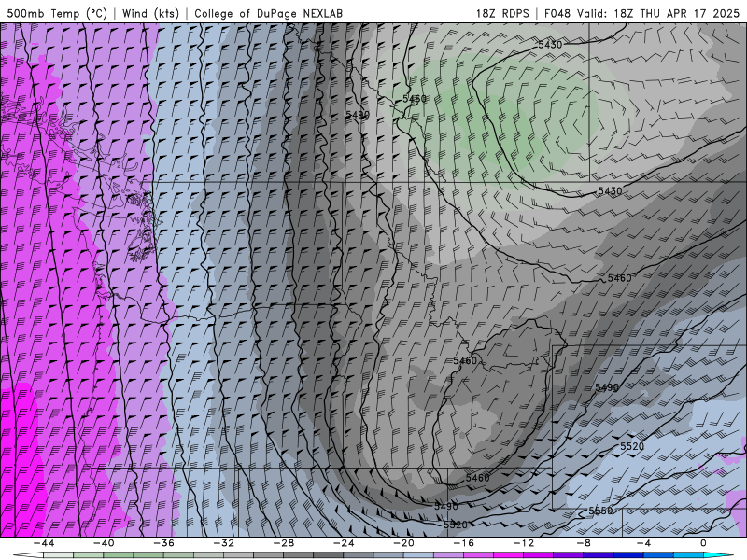Click the -44 color bar tick label
The image size is (747, 560).
[44, 543]
